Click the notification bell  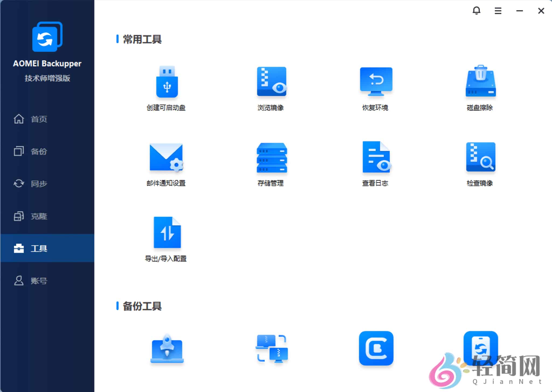pos(477,11)
